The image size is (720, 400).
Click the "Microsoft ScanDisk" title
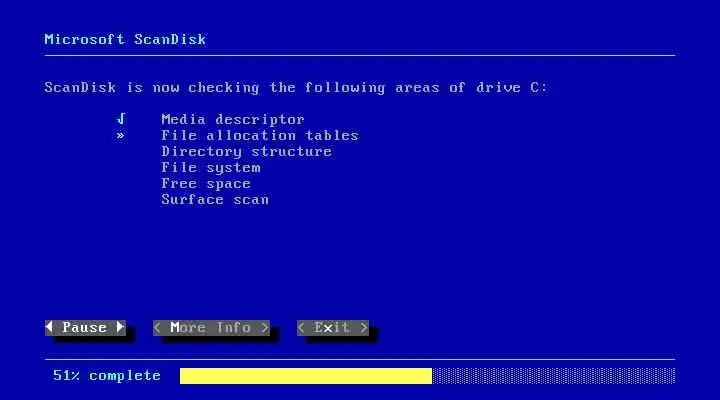tap(125, 39)
